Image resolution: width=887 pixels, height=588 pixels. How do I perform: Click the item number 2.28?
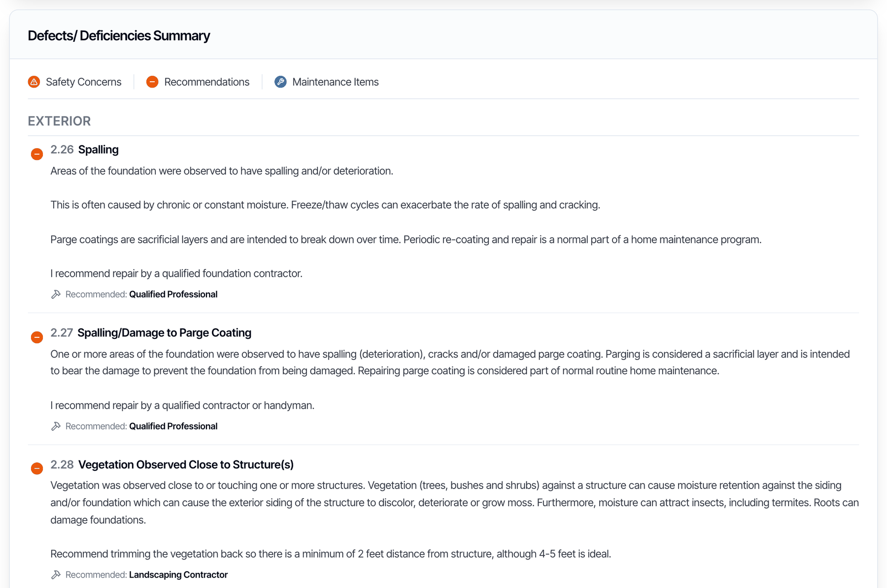pyautogui.click(x=62, y=465)
